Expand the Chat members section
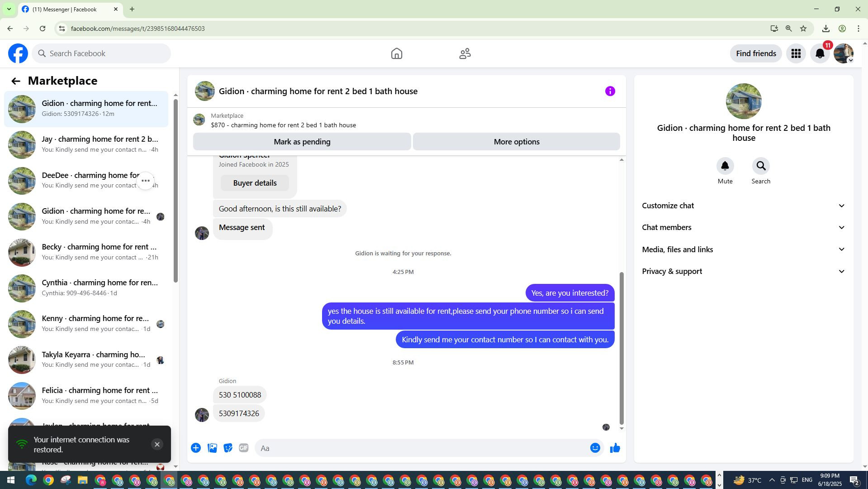This screenshot has width=868, height=489. [x=744, y=228]
